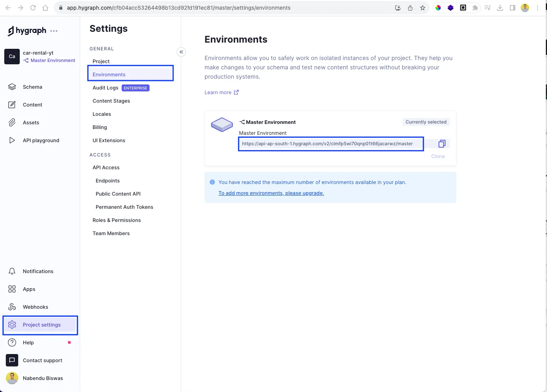Open the Project settings page
Viewport: 547px width, 392px height.
click(x=40, y=325)
